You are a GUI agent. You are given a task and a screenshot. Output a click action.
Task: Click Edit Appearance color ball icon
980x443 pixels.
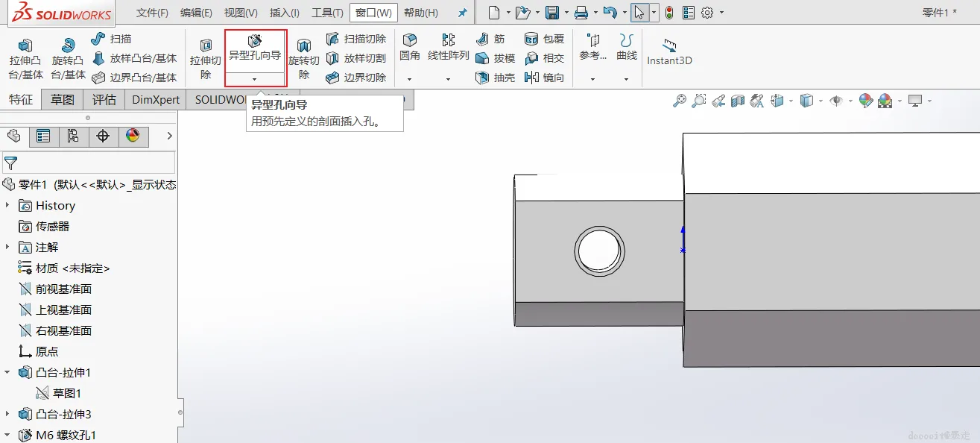pos(866,101)
